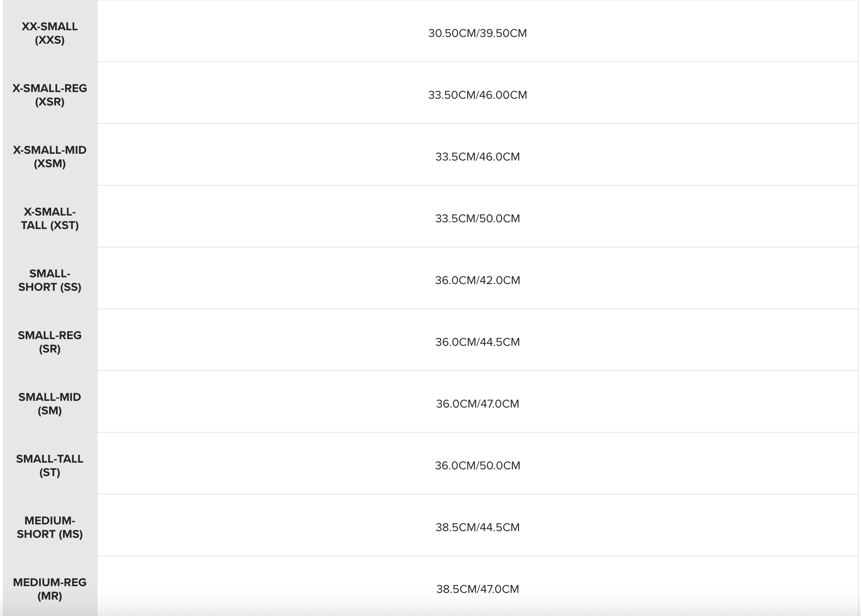Screen dimensions: 861x616
Task: Click the 38.5CM/44.5CM measurement value
Action: pyautogui.click(x=478, y=527)
